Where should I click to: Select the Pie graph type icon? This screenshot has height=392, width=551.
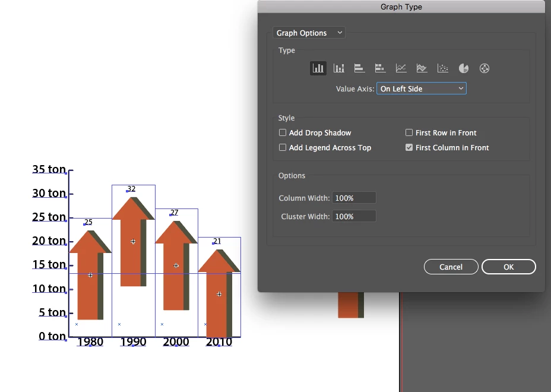[464, 68]
